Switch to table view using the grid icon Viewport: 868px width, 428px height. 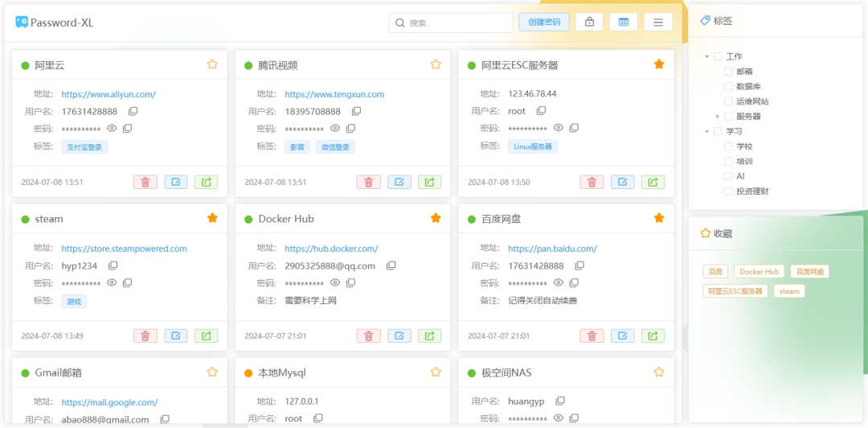624,23
